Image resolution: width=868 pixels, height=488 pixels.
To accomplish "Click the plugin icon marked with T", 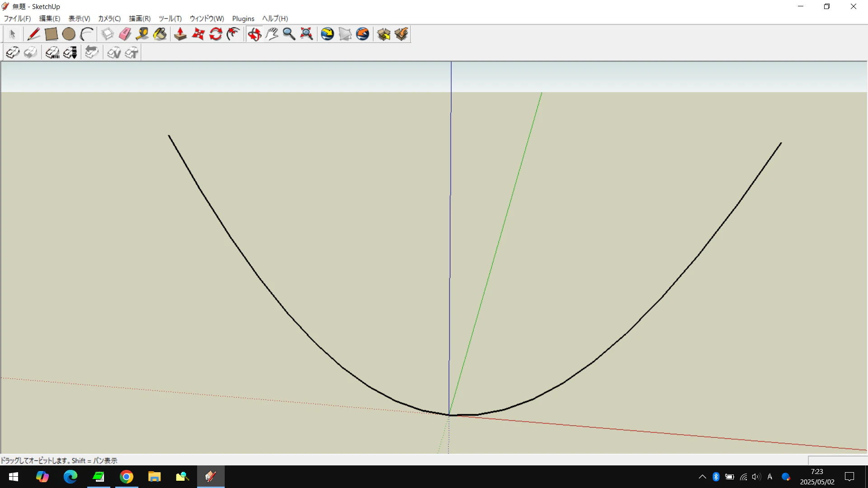I will point(132,52).
